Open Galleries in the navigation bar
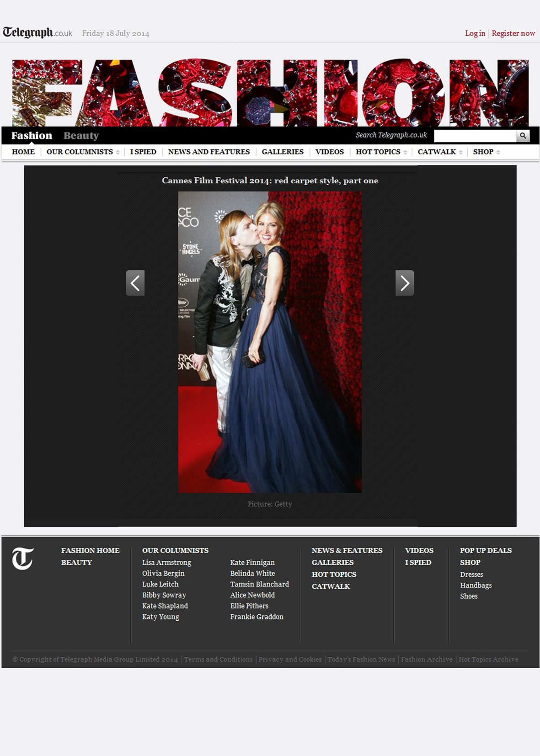This screenshot has height=756, width=540. (283, 152)
